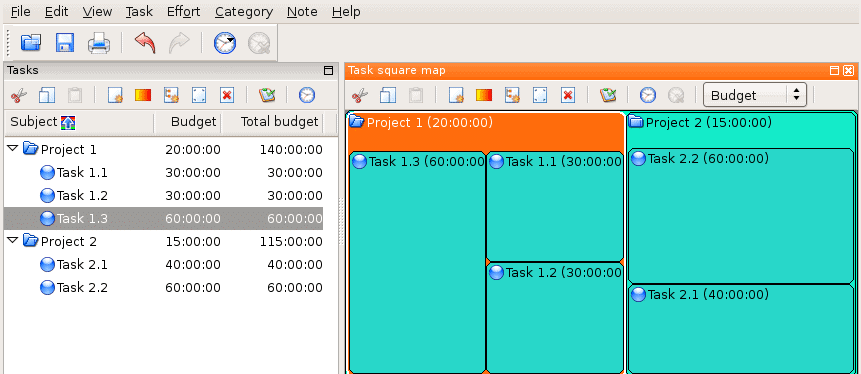
Task: Click the Print icon in main toolbar
Action: pos(99,42)
